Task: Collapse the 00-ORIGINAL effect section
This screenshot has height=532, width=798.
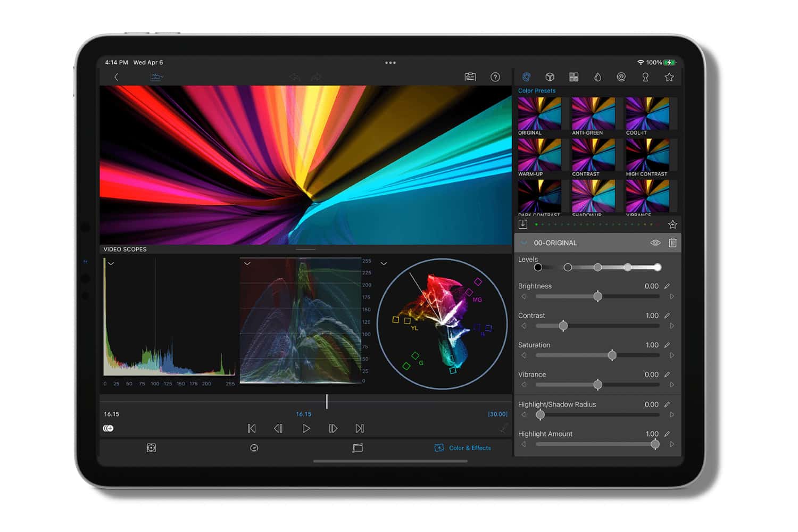Action: coord(524,243)
